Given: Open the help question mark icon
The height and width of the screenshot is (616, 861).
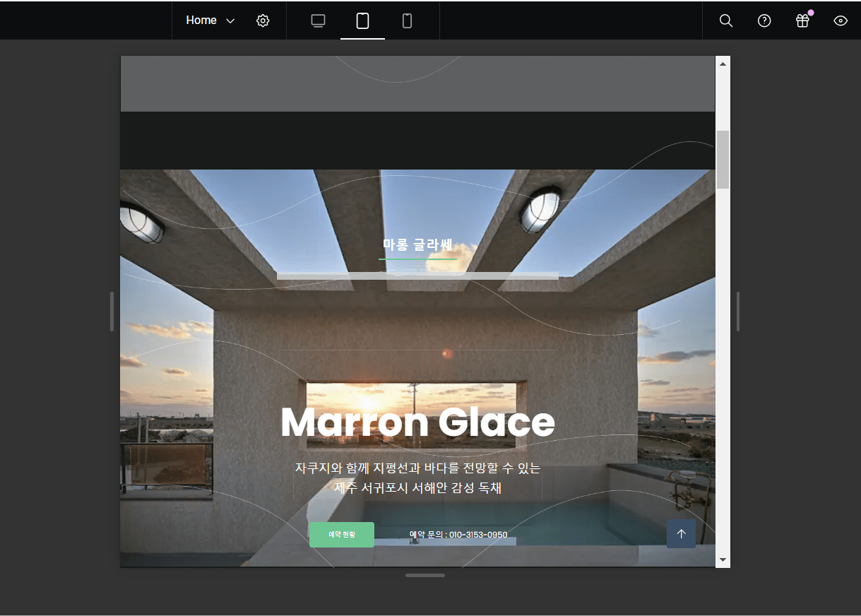Looking at the screenshot, I should click(764, 20).
